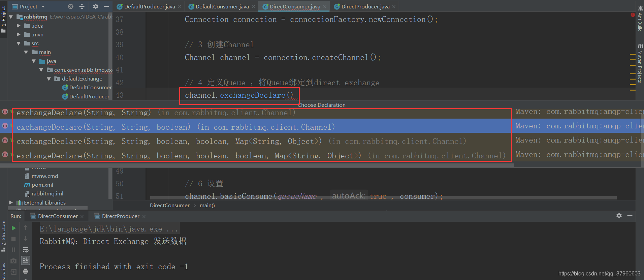Viewport: 644px width, 280px height.
Task: Open the Project view dropdown
Action: pos(43,7)
